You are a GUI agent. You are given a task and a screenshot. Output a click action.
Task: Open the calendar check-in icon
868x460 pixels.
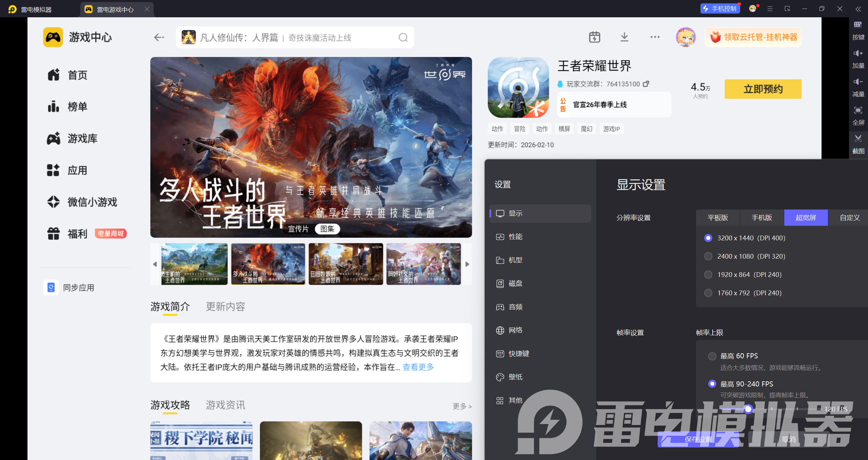click(594, 37)
